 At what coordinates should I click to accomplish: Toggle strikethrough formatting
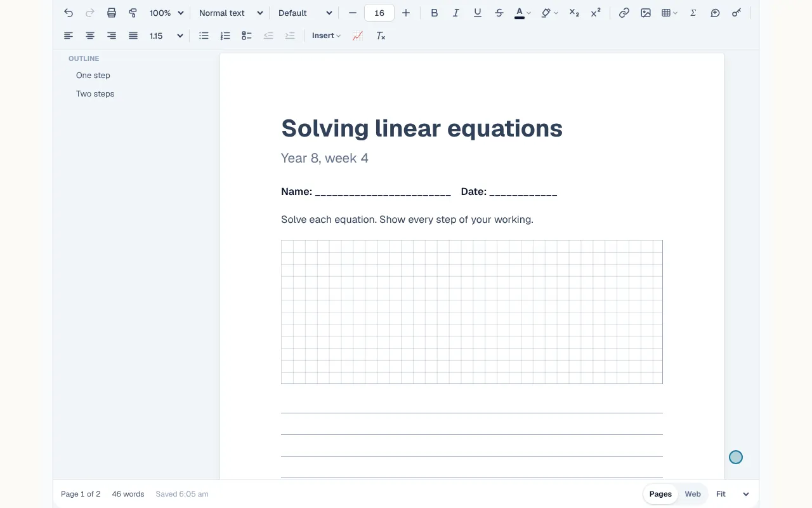499,13
